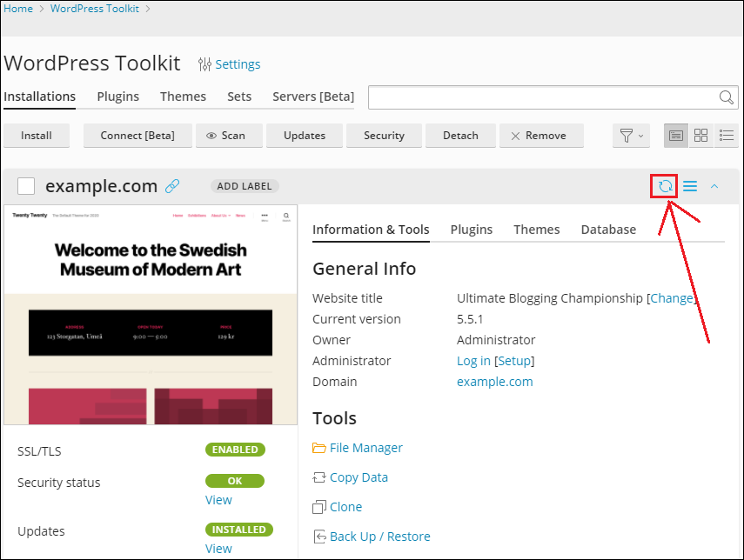744x560 pixels.
Task: Click in the search input field
Action: 540,97
